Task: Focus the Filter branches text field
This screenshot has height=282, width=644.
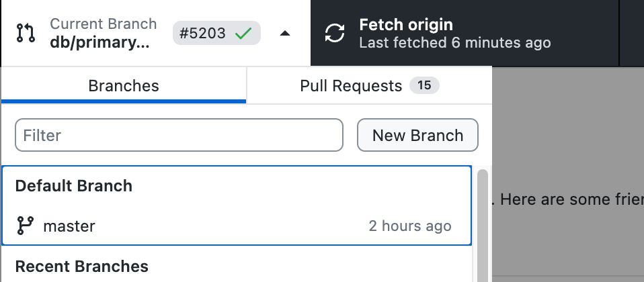Action: coord(179,136)
